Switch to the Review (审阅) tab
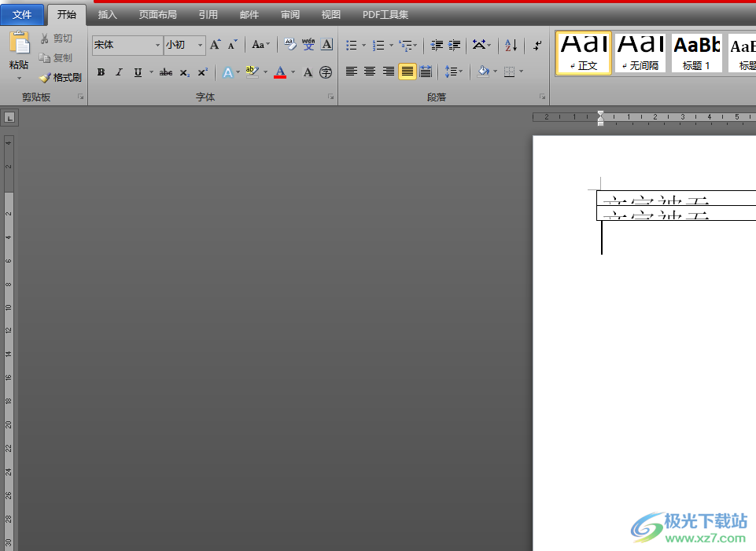 pos(290,15)
